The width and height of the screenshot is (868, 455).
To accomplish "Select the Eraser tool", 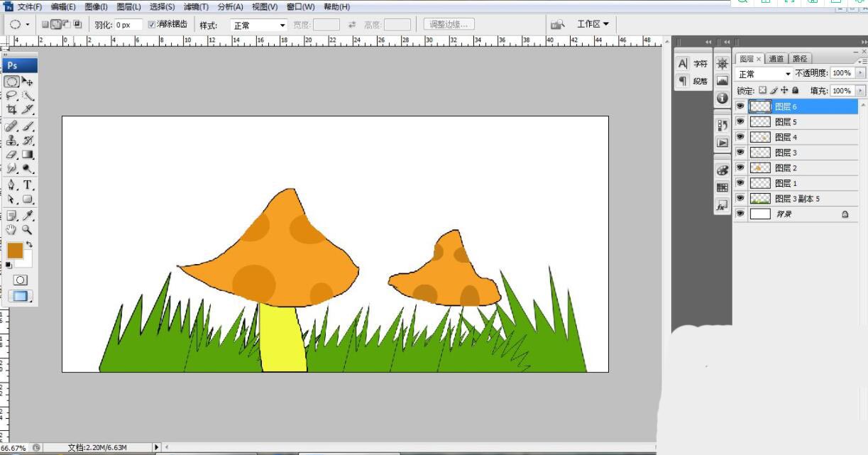I will click(x=12, y=154).
